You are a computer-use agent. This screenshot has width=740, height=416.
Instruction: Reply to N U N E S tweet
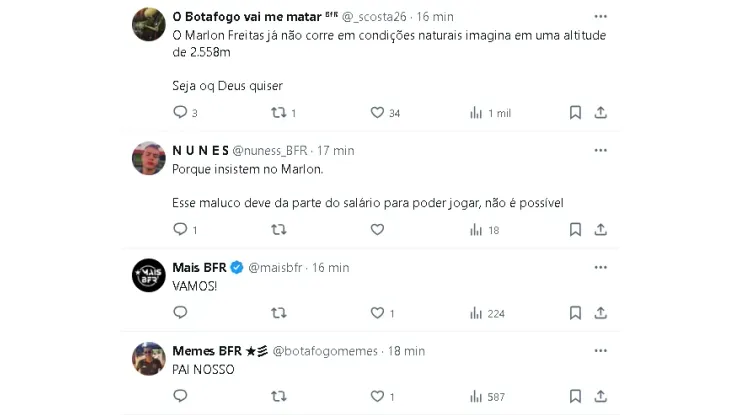tap(180, 230)
